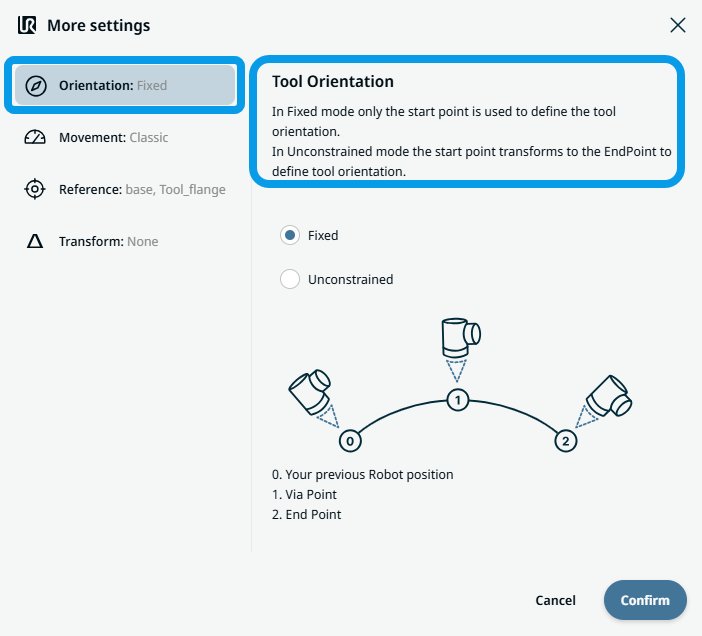This screenshot has width=702, height=636.
Task: Click the end point marker 2
Action: pos(566,440)
